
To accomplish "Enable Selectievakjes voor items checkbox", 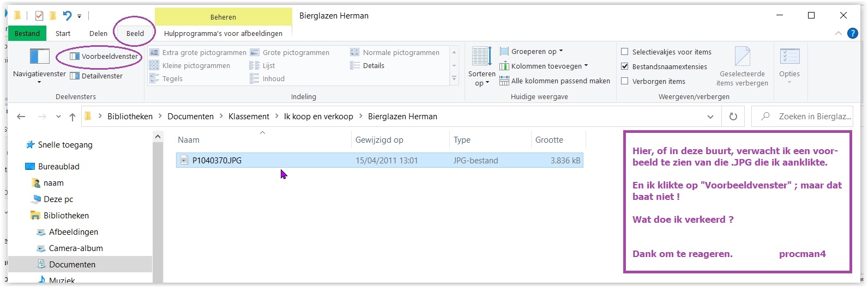I will 625,52.
